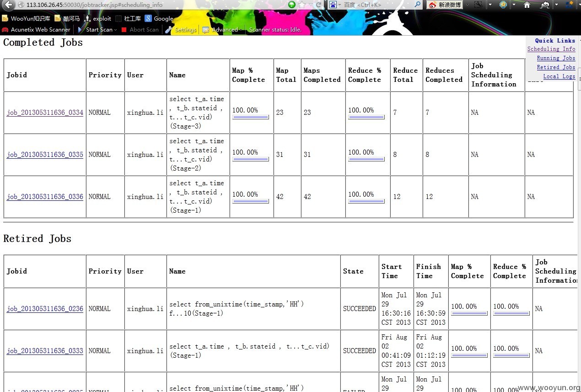Open retired job_201305311636_0236
The height and width of the screenshot is (392, 581).
45,309
